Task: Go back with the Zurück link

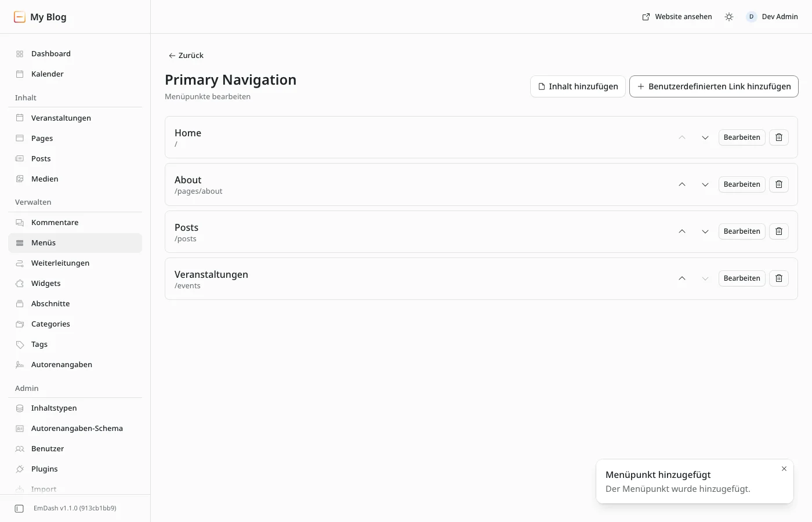Action: [x=186, y=56]
